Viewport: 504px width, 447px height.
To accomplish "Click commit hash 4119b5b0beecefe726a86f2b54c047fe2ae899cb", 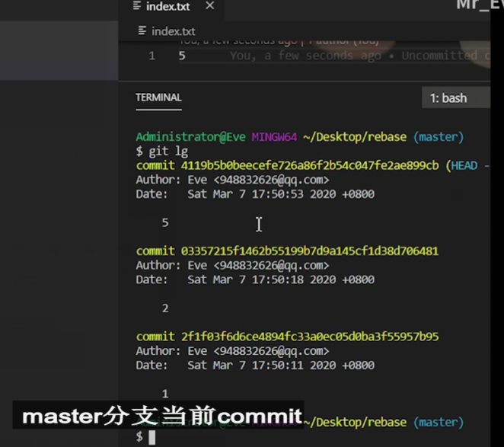I will [310, 165].
